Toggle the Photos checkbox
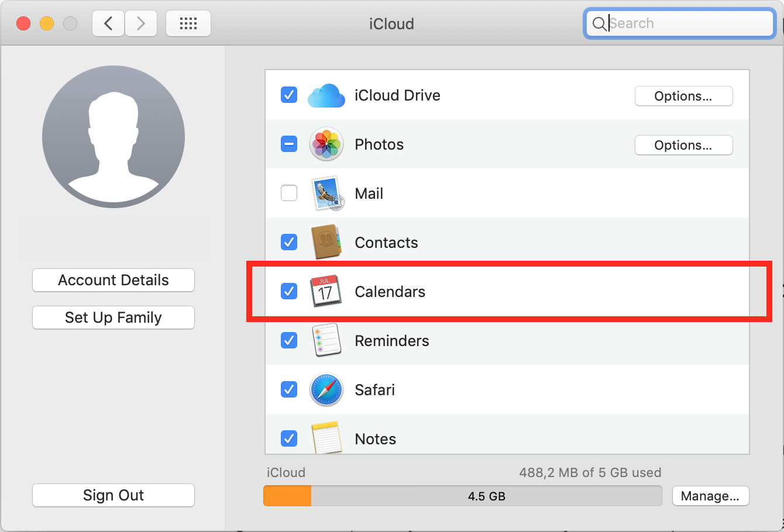This screenshot has height=532, width=784. coord(289,144)
